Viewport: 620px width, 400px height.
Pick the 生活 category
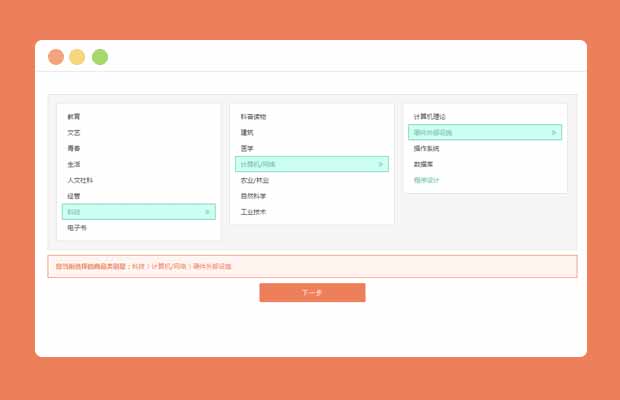pyautogui.click(x=74, y=164)
